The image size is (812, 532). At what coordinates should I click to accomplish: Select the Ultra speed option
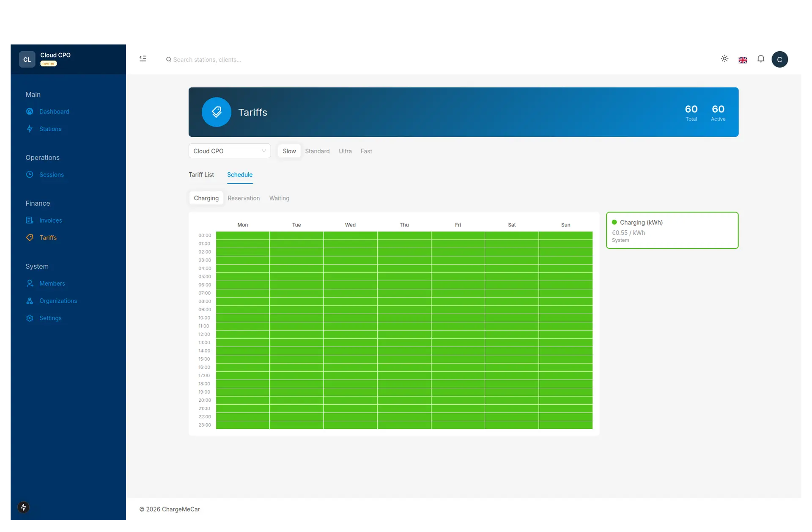tap(345, 151)
